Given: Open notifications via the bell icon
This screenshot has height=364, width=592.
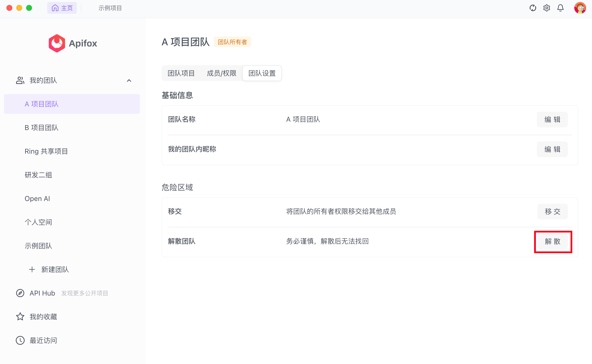Looking at the screenshot, I should pos(560,8).
